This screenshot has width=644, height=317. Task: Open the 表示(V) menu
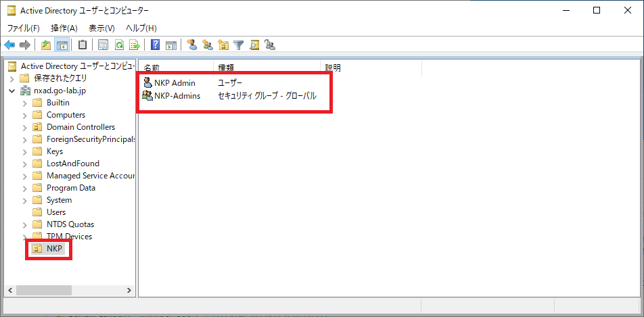[x=102, y=28]
